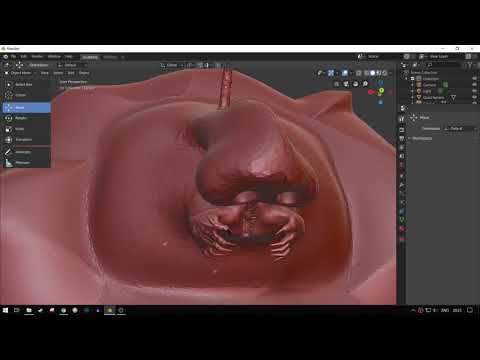Toggle viewport overlays

point(345,73)
